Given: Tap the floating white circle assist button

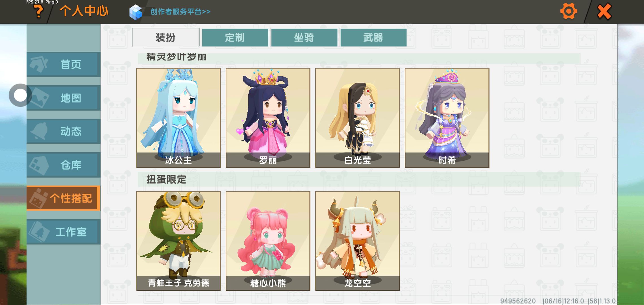Looking at the screenshot, I should pyautogui.click(x=20, y=95).
